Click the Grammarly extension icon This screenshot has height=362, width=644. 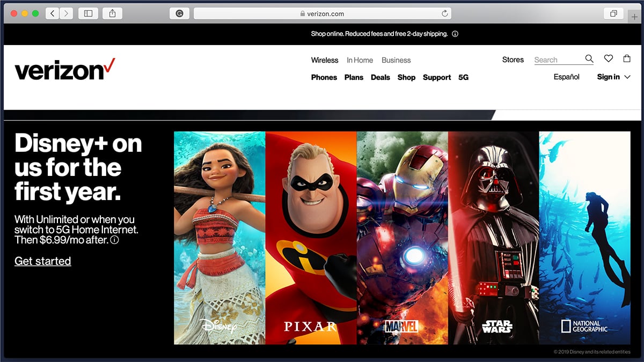179,13
